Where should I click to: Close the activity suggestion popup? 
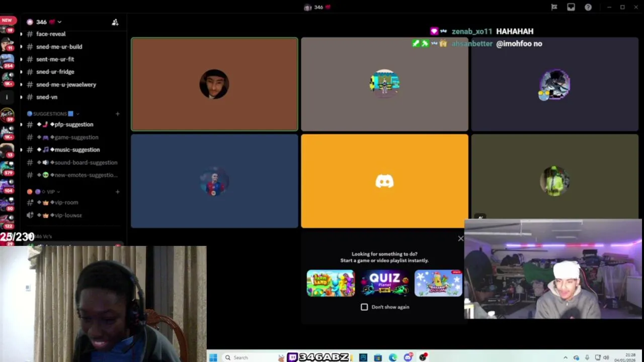tap(460, 238)
